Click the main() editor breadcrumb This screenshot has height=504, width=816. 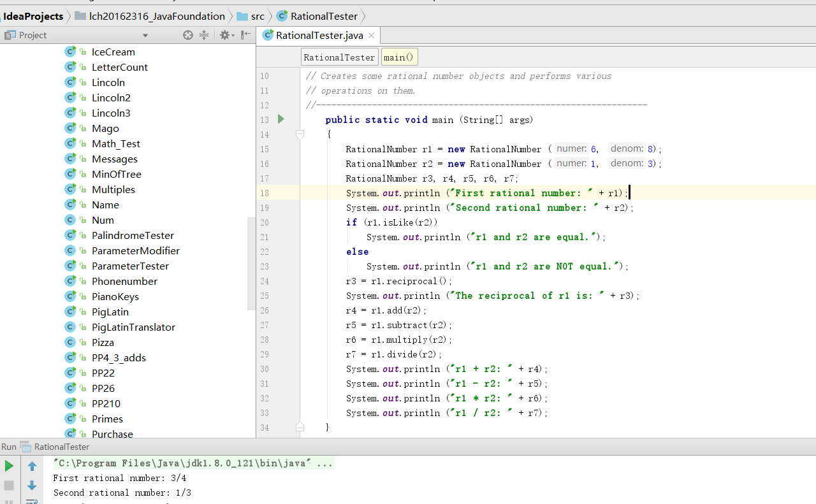coord(399,57)
